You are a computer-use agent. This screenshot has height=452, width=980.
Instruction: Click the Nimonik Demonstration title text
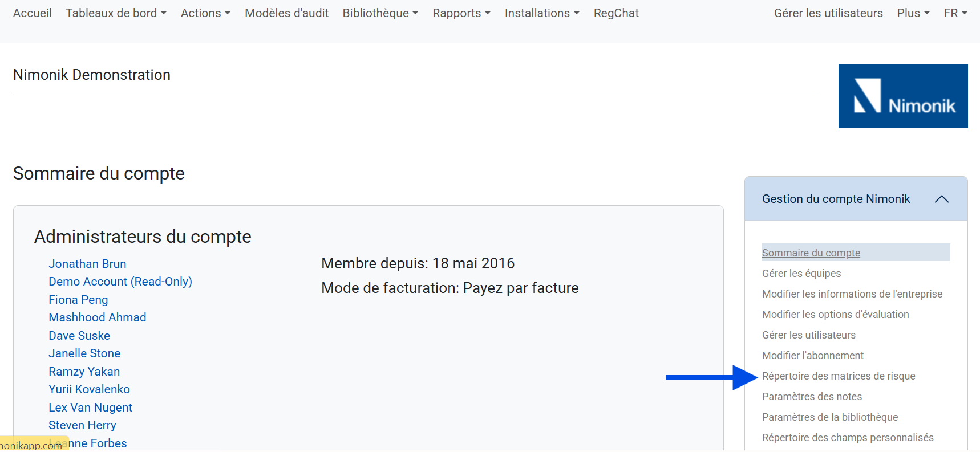point(92,75)
